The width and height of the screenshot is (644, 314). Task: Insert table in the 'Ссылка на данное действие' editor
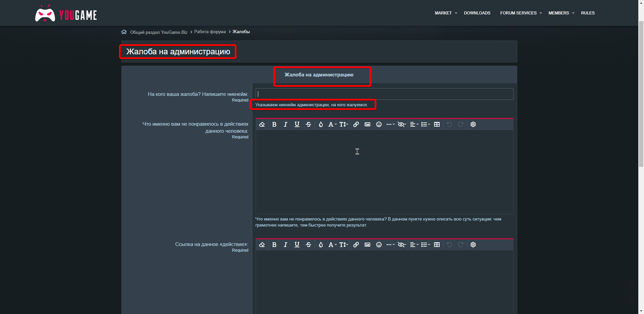[x=437, y=245]
